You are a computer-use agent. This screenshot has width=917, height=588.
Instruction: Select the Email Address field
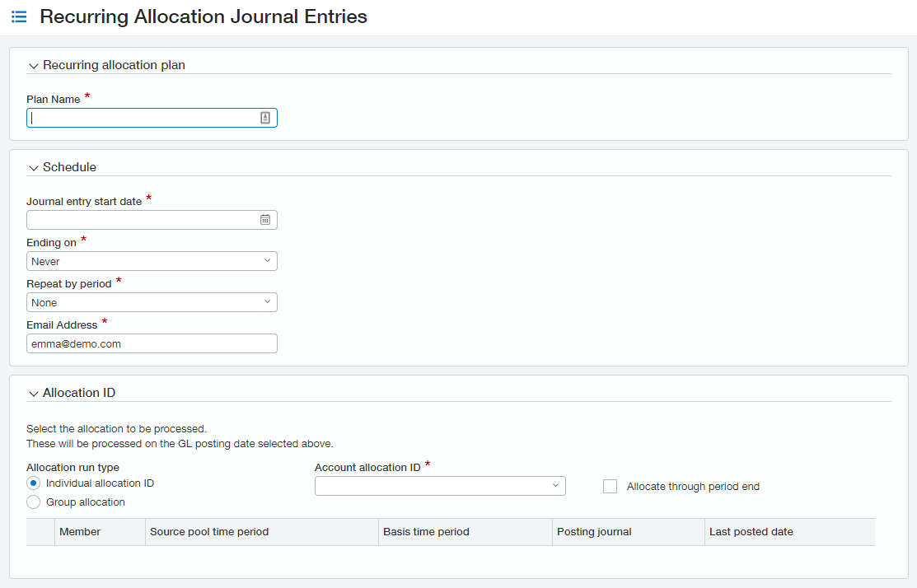(x=152, y=343)
